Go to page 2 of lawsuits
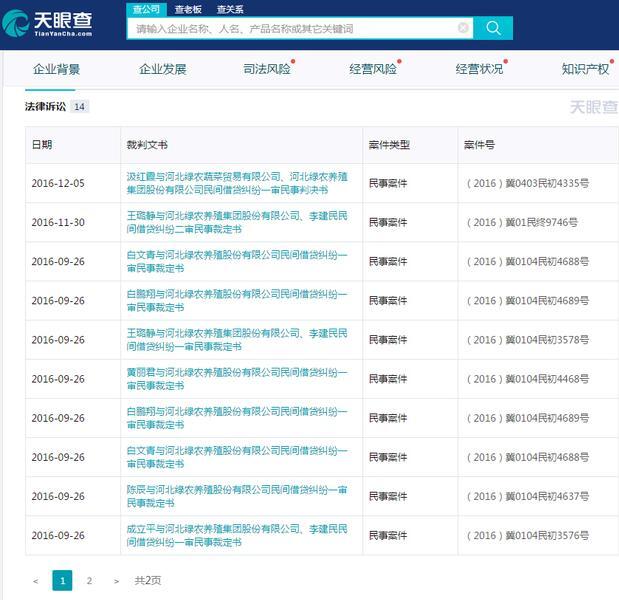 (x=89, y=581)
